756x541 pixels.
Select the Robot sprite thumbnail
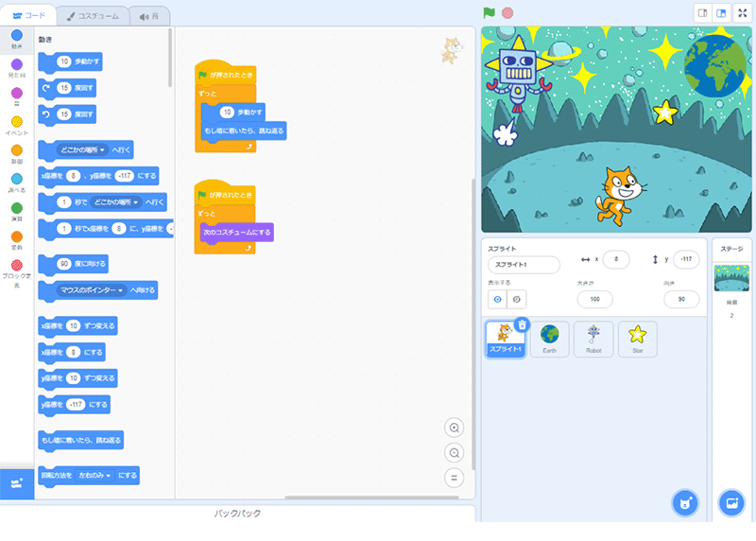pyautogui.click(x=593, y=339)
